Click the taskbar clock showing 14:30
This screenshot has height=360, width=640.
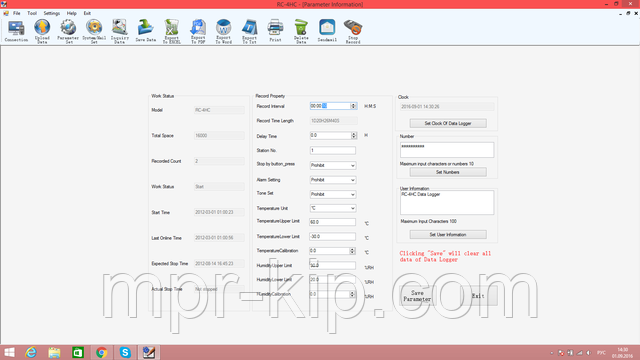click(622, 353)
